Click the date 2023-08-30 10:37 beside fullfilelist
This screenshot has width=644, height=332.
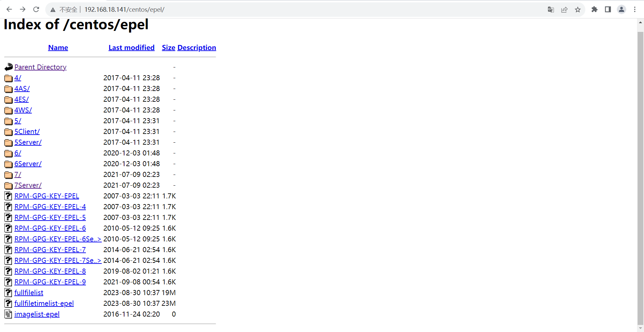[x=131, y=293]
